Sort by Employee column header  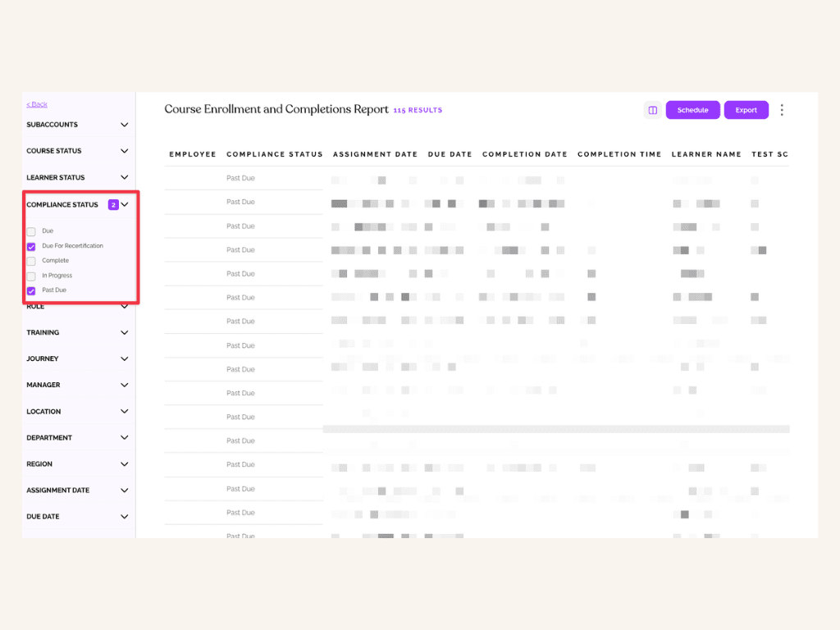tap(193, 154)
